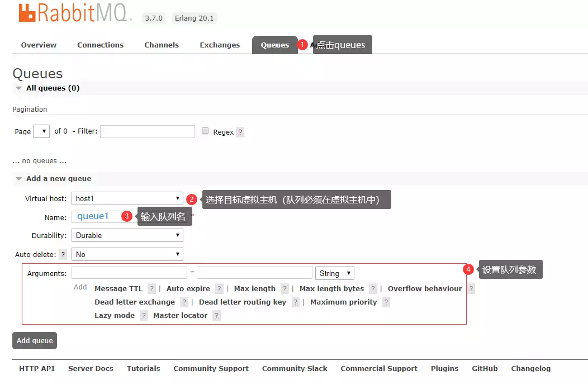Image resolution: width=588 pixels, height=385 pixels.
Task: Click the 3.7.0 version badge
Action: pos(154,18)
